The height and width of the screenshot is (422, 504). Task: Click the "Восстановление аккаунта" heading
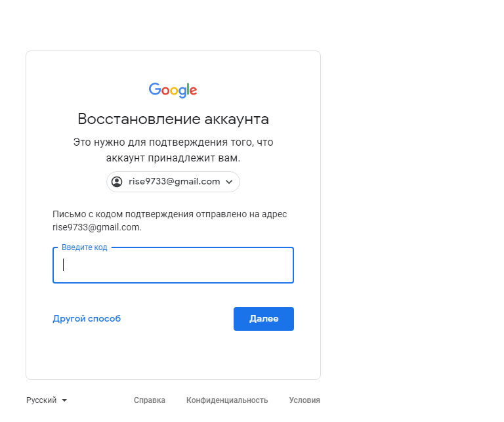coord(173,119)
